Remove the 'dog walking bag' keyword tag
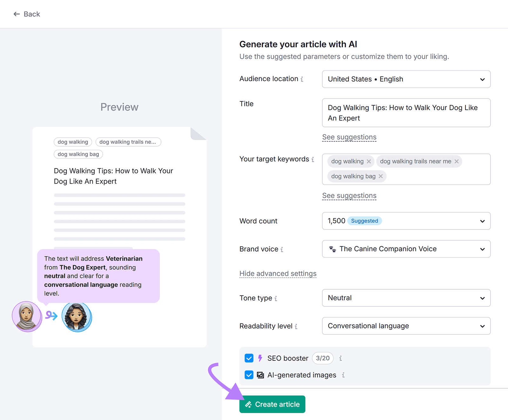The width and height of the screenshot is (508, 420). tap(380, 176)
